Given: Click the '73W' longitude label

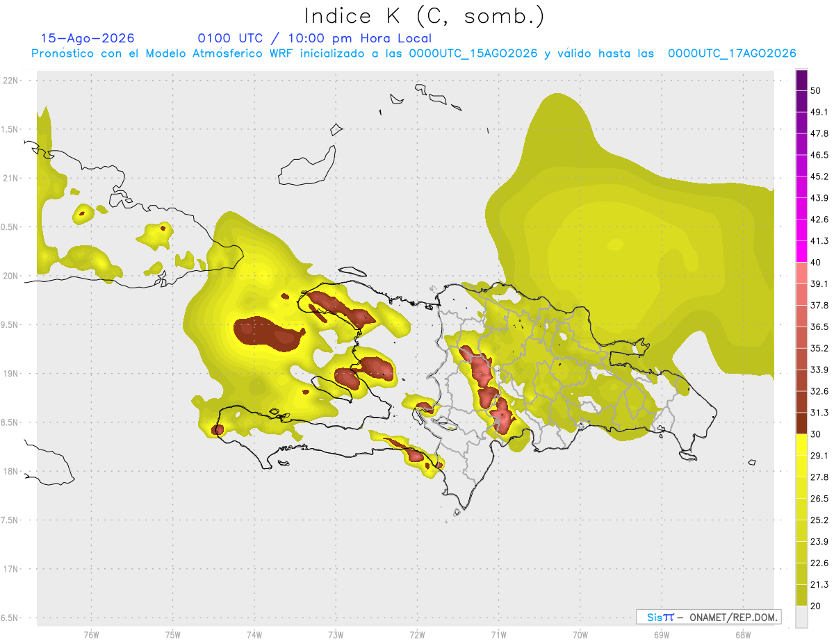Looking at the screenshot, I should click(336, 635).
